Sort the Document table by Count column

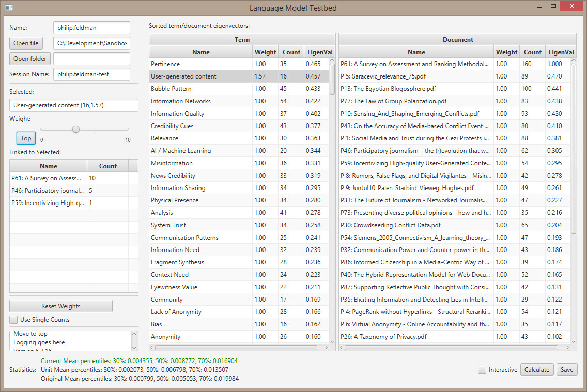532,52
